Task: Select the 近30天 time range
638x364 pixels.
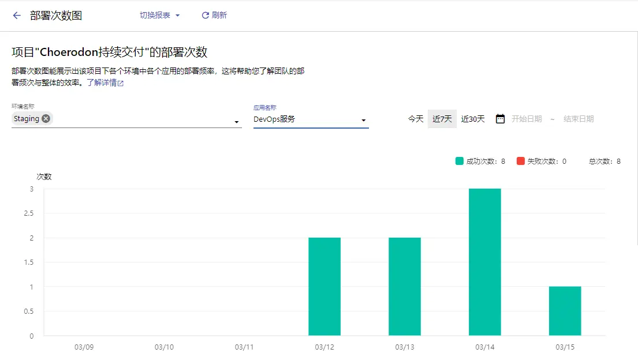Action: [473, 119]
